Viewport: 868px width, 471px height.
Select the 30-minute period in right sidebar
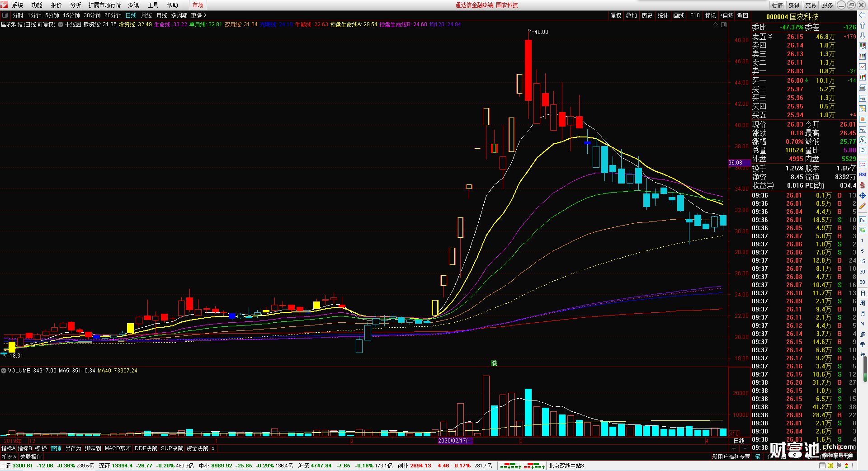tap(863, 272)
